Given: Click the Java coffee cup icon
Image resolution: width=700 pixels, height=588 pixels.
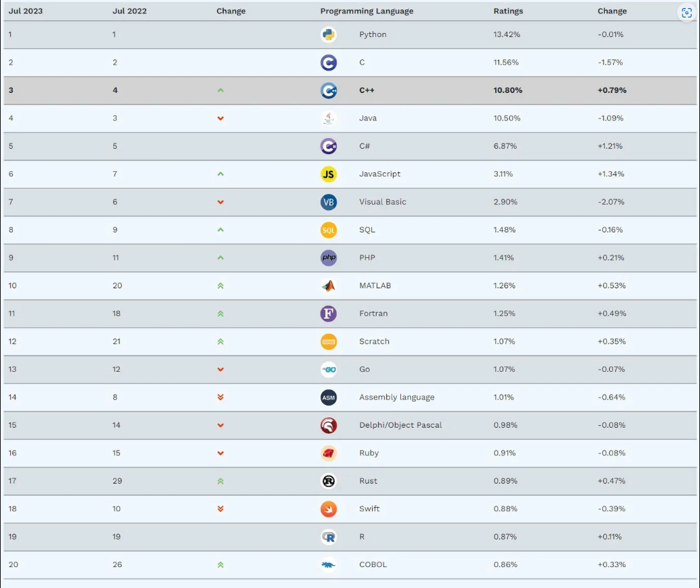Looking at the screenshot, I should click(328, 119).
